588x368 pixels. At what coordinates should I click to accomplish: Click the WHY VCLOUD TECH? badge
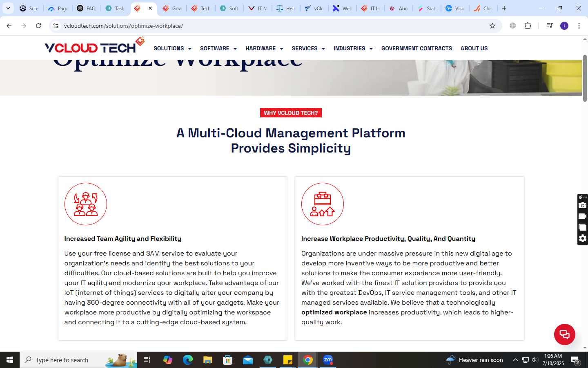pos(291,113)
